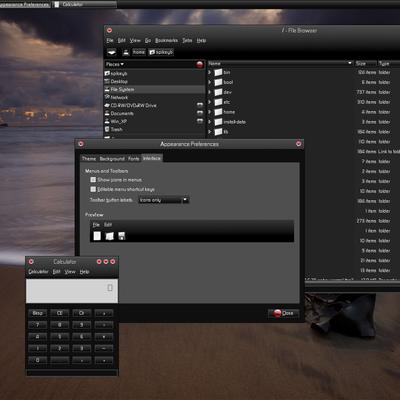
Task: Open the Calculator menu in Calculator window
Action: click(38, 272)
